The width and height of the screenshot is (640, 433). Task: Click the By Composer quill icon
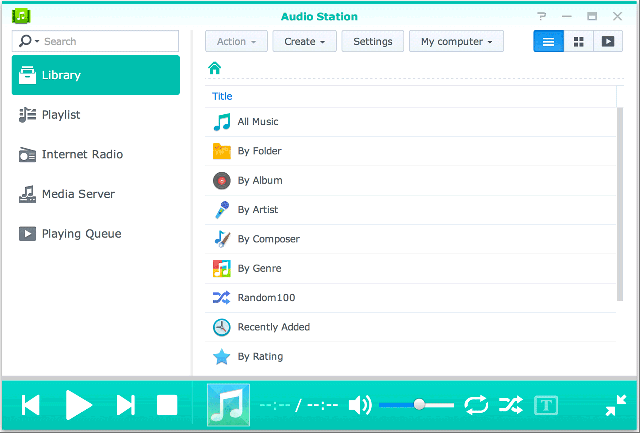[x=222, y=239]
